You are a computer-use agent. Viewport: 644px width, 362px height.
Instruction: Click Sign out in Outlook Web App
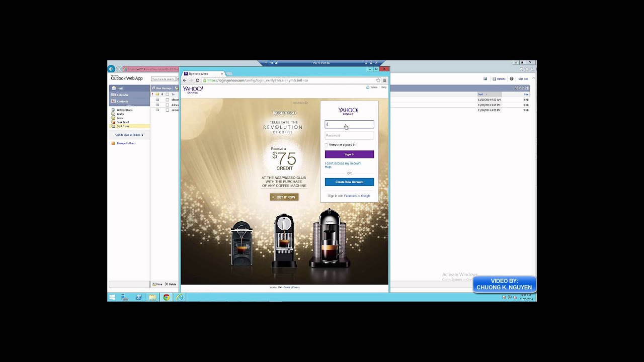pyautogui.click(x=523, y=79)
